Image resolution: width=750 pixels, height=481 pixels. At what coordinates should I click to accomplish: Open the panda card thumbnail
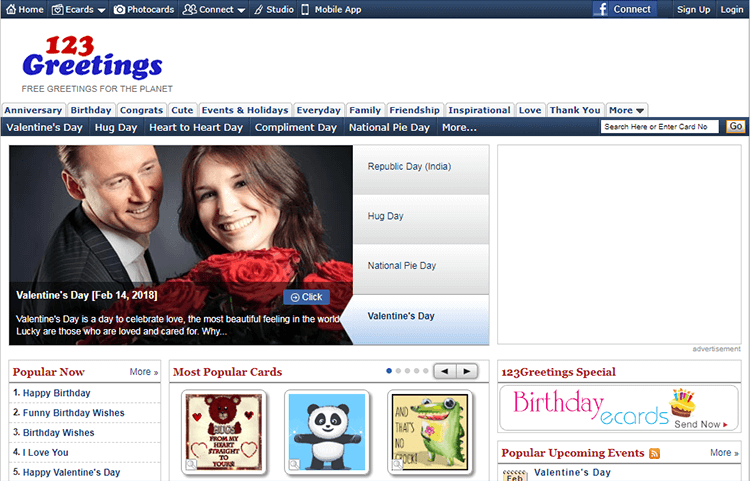click(327, 432)
